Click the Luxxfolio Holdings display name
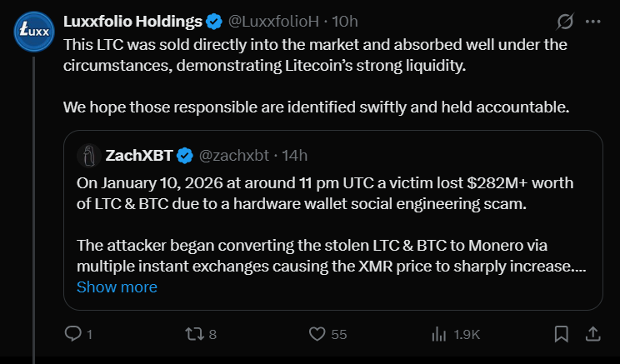Screen dimensions: 620x364 [x=132, y=19]
